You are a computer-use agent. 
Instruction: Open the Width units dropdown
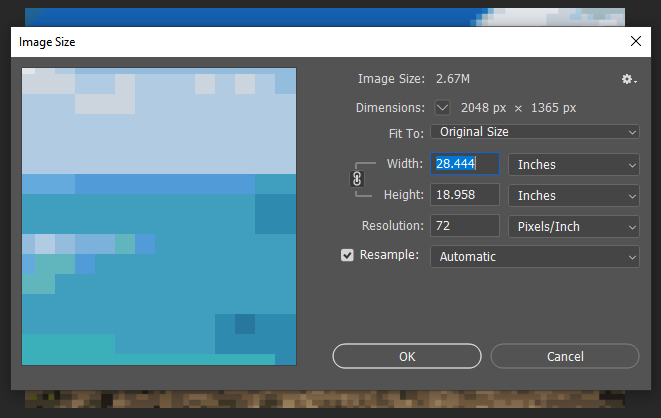coord(574,164)
